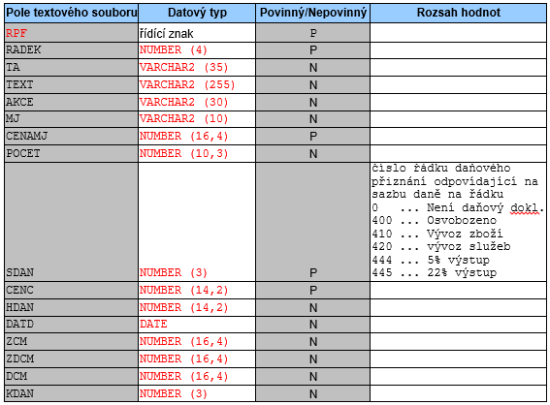550x405 pixels.
Task: Click the 'Pole textového souboru' column header
Action: tap(72, 13)
